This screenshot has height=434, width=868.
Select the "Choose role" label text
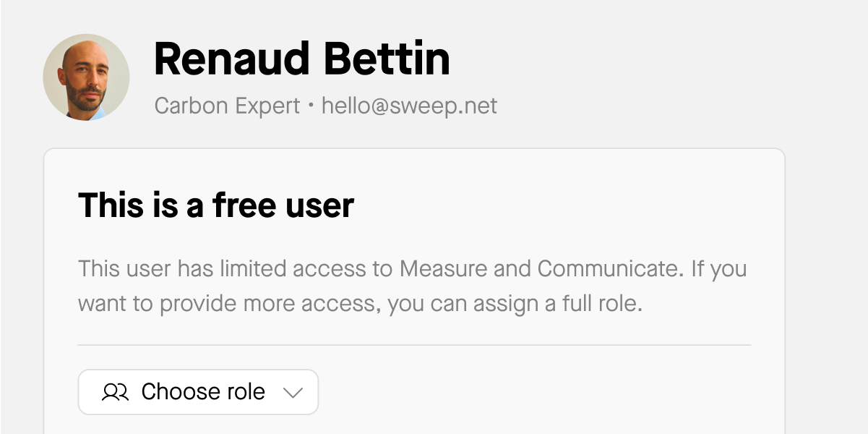(x=203, y=392)
